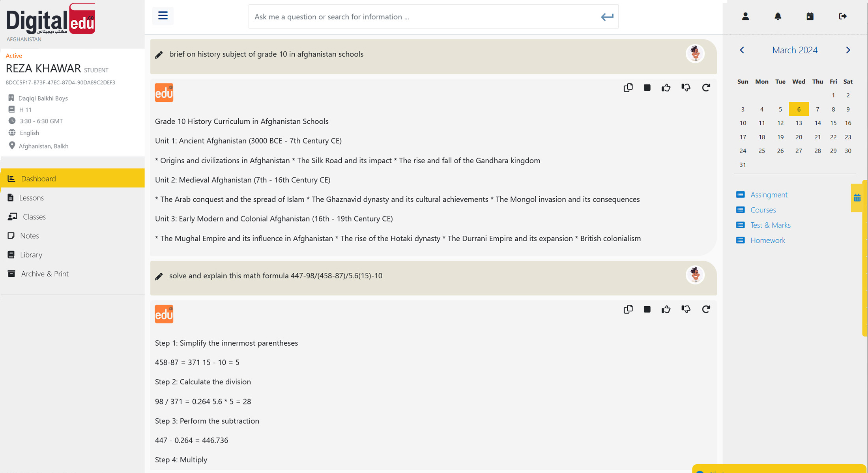Click the class label H 11
This screenshot has height=473, width=868.
[25, 110]
